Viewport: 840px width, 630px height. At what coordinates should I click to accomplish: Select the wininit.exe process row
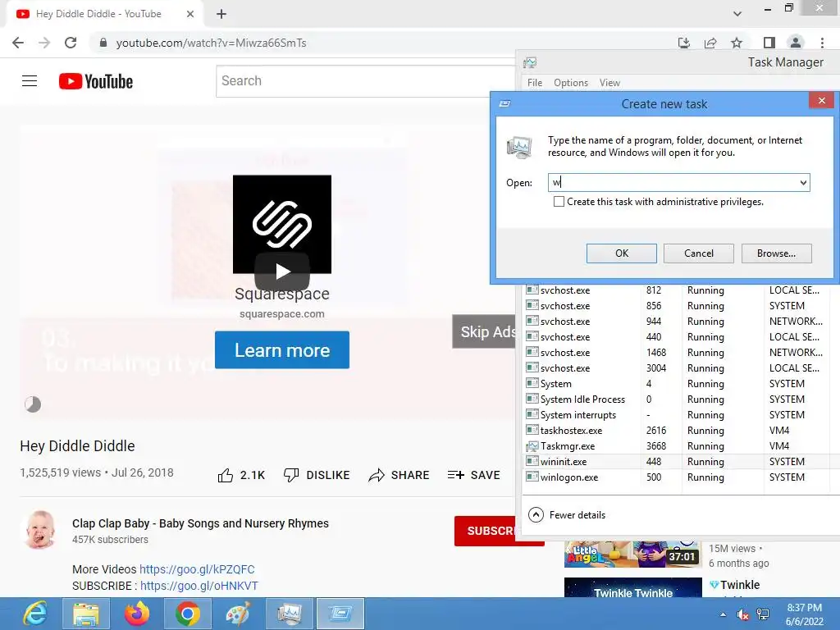click(681, 462)
